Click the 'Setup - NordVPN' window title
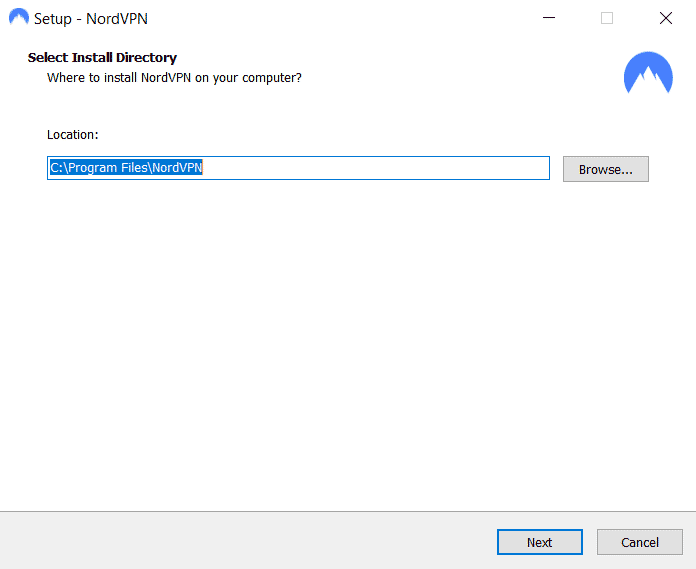Image resolution: width=696 pixels, height=569 pixels. coord(91,19)
